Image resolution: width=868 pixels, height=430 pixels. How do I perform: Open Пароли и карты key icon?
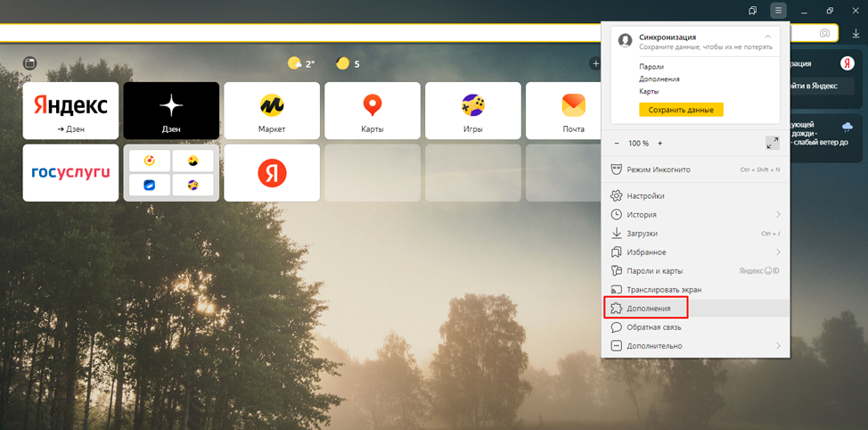615,271
